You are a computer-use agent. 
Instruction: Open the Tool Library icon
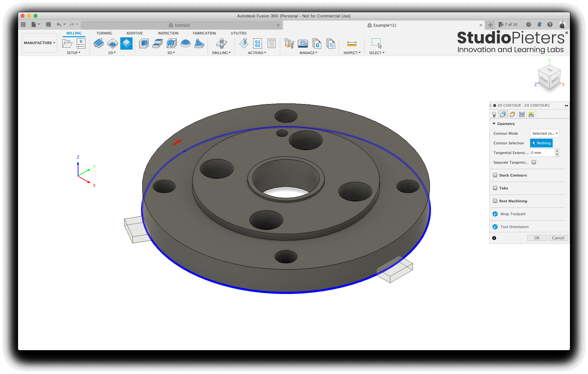(x=289, y=43)
